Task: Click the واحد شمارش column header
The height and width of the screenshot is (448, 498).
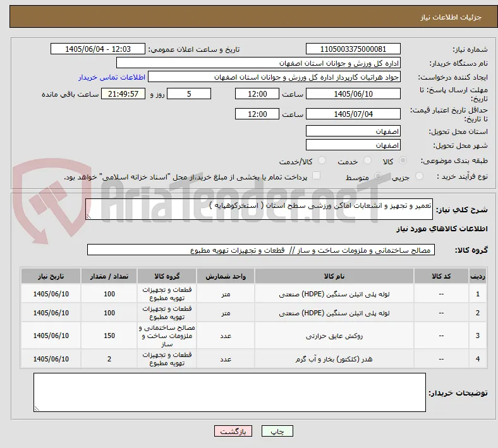Action: pyautogui.click(x=226, y=276)
